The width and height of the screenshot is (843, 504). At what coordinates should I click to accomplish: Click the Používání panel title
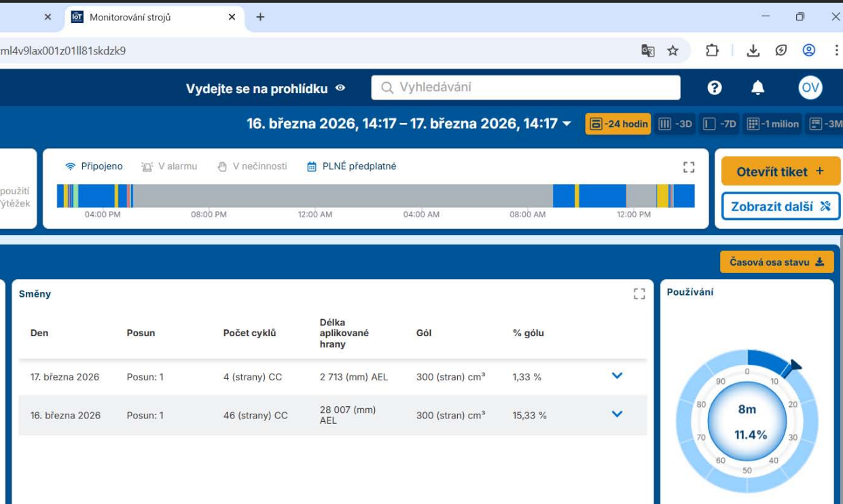(690, 292)
